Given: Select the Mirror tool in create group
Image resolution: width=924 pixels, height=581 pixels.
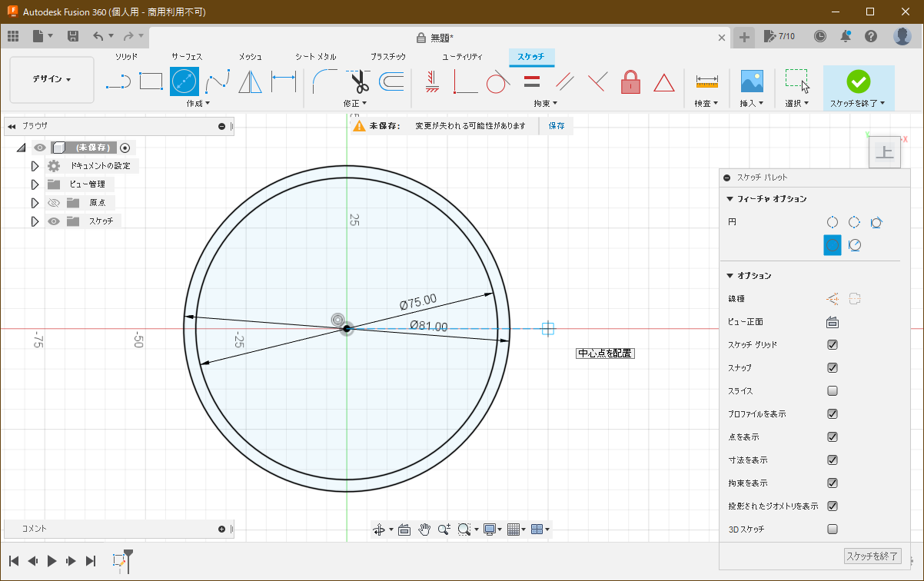Looking at the screenshot, I should [x=251, y=81].
